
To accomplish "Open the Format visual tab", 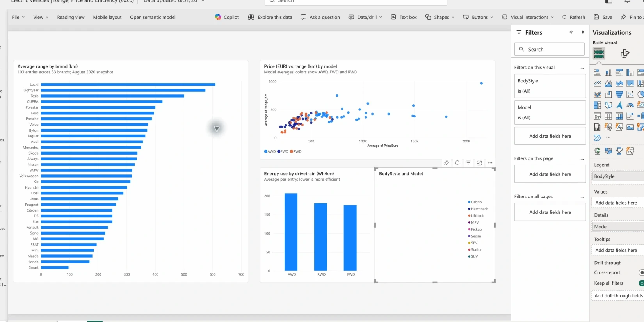I will [x=625, y=53].
